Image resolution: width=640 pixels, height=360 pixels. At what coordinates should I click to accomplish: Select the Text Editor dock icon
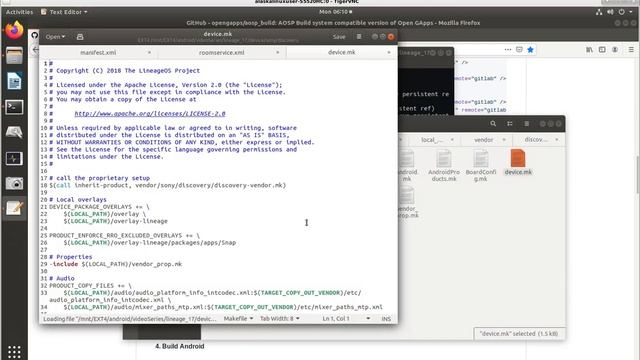tap(14, 209)
